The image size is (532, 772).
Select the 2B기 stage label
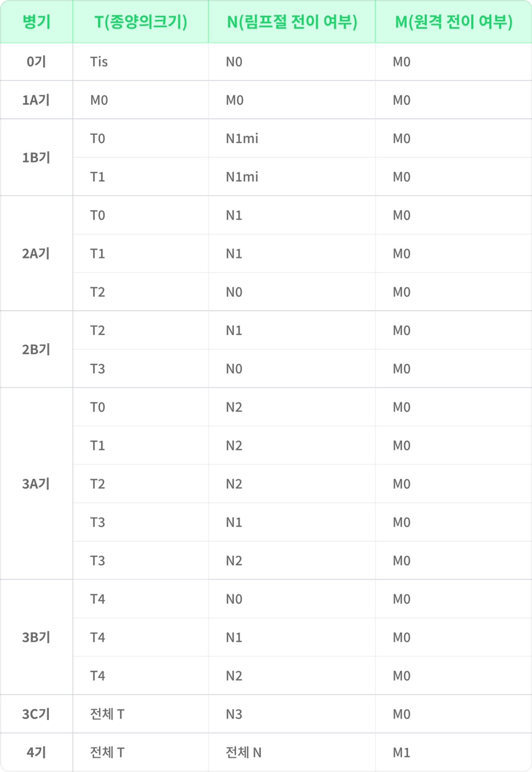click(36, 349)
